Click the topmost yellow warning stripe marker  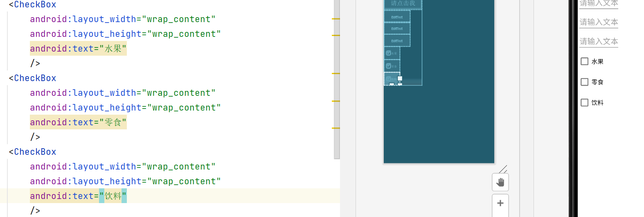pyautogui.click(x=336, y=19)
